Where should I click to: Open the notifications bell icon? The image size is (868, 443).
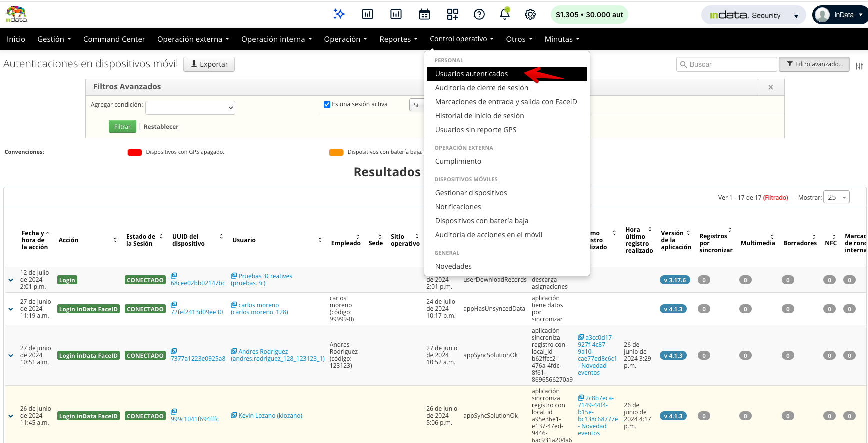click(505, 14)
